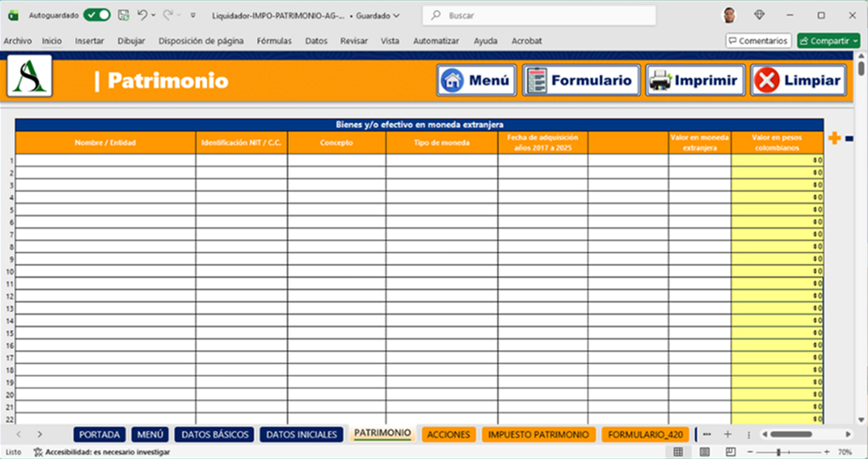Open the undo history dropdown arrow
This screenshot has height=459, width=868.
point(154,16)
